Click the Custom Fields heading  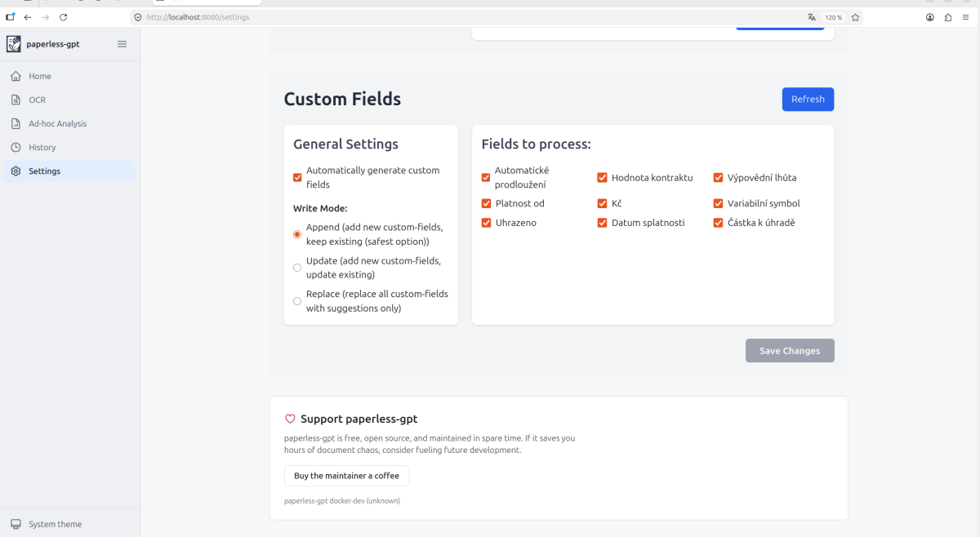(342, 100)
